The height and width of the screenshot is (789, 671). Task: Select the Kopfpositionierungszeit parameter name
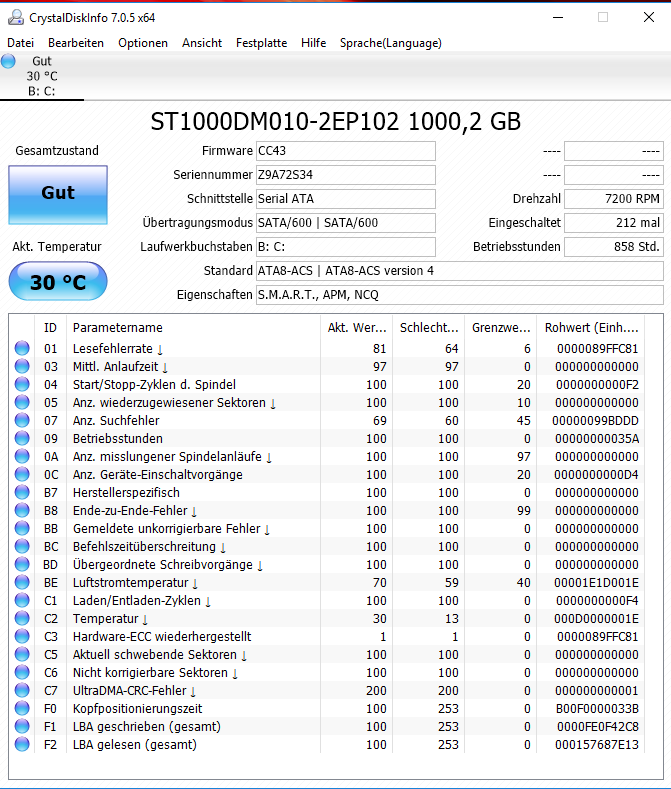click(x=137, y=709)
